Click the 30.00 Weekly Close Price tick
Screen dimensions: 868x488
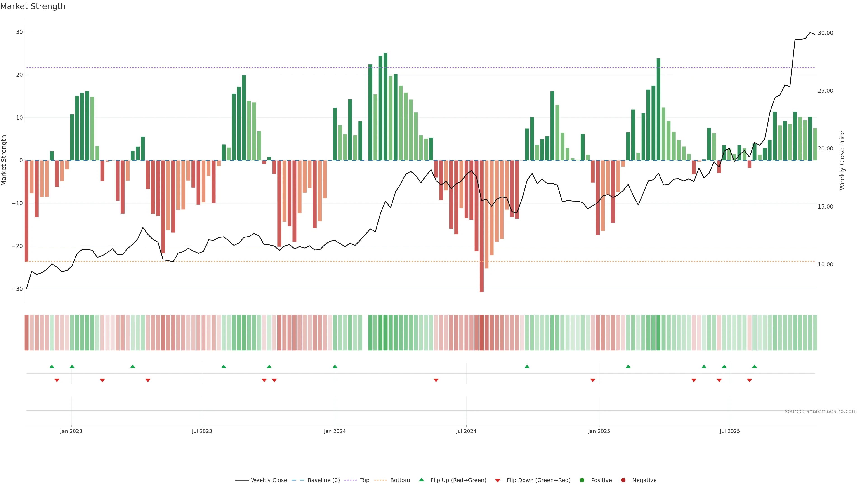click(x=825, y=33)
